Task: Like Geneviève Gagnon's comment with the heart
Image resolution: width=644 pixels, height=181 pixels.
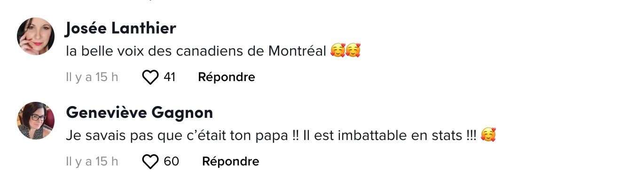Action: 150,162
